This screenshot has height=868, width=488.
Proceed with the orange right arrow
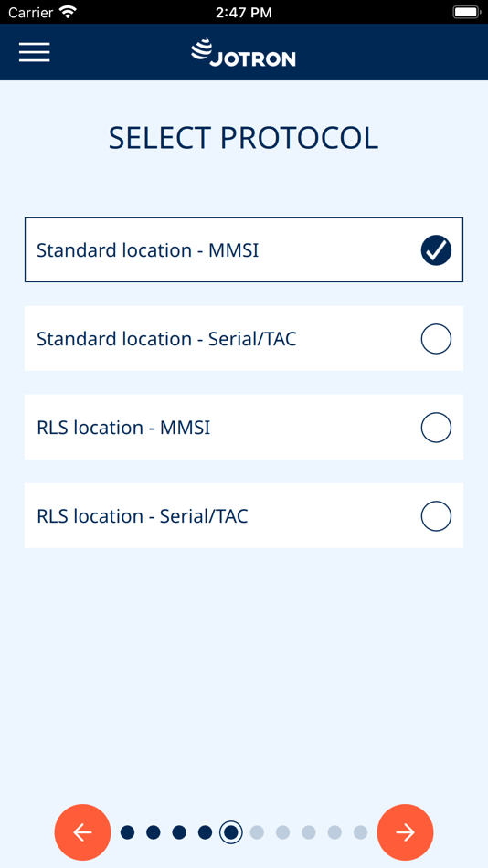[405, 832]
